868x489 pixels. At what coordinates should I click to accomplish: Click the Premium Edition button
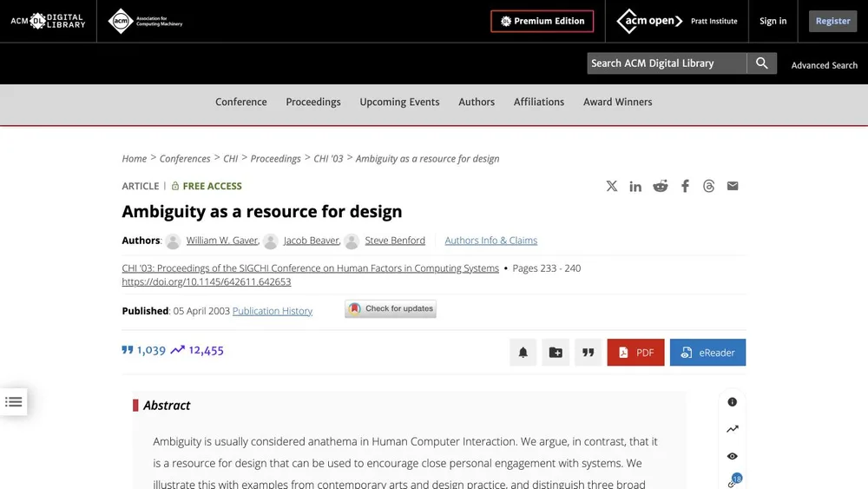(x=542, y=21)
